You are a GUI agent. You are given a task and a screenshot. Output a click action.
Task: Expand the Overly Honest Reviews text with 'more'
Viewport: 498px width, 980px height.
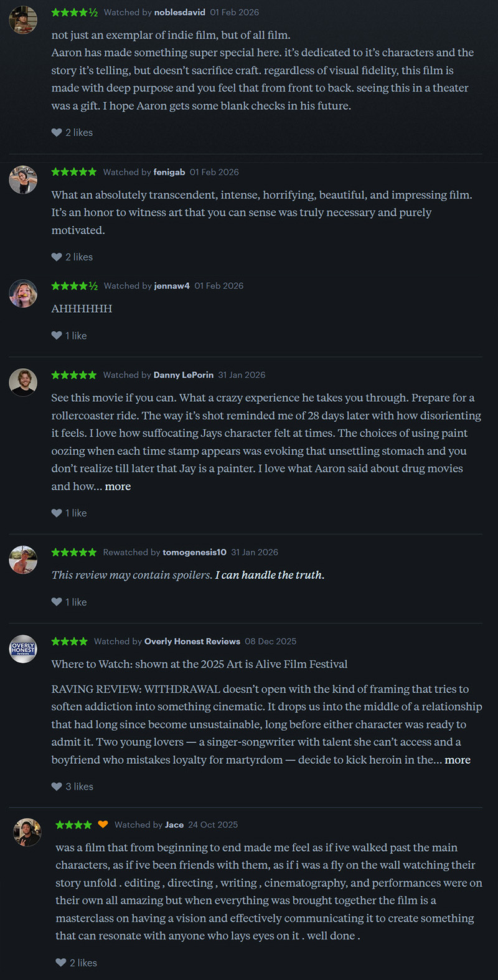458,760
